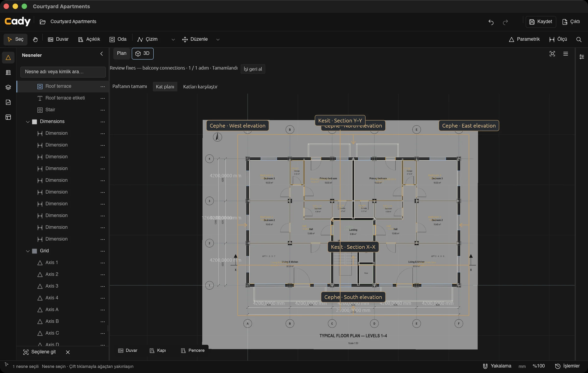Select Axis A in tree
The image size is (588, 373).
pyautogui.click(x=63, y=310)
